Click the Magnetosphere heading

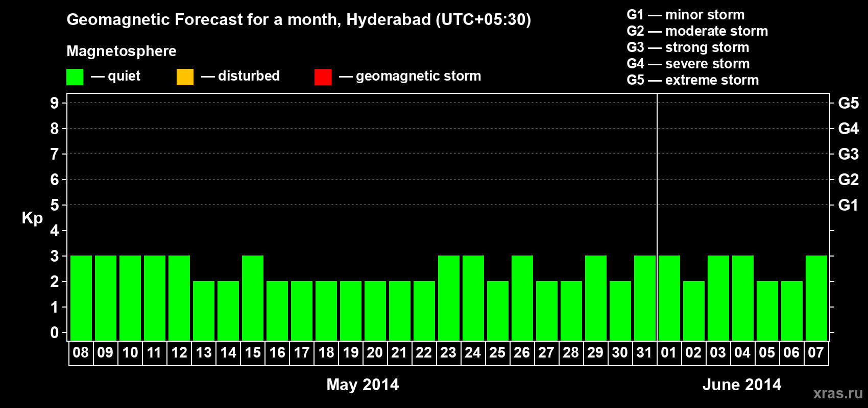(122, 52)
